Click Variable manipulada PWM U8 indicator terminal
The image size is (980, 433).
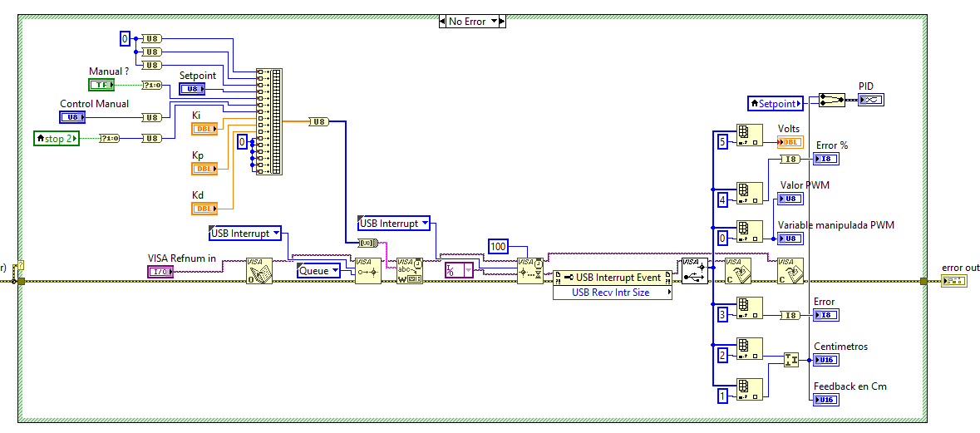tap(790, 238)
